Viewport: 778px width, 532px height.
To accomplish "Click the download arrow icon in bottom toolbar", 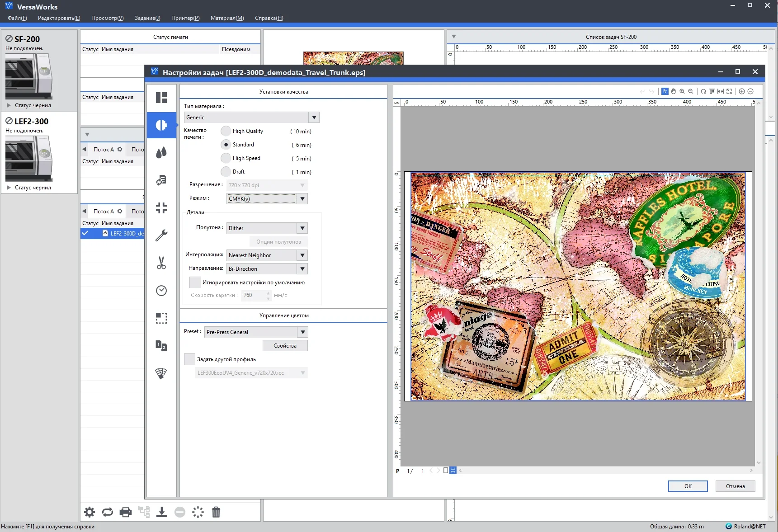I will coord(162,512).
